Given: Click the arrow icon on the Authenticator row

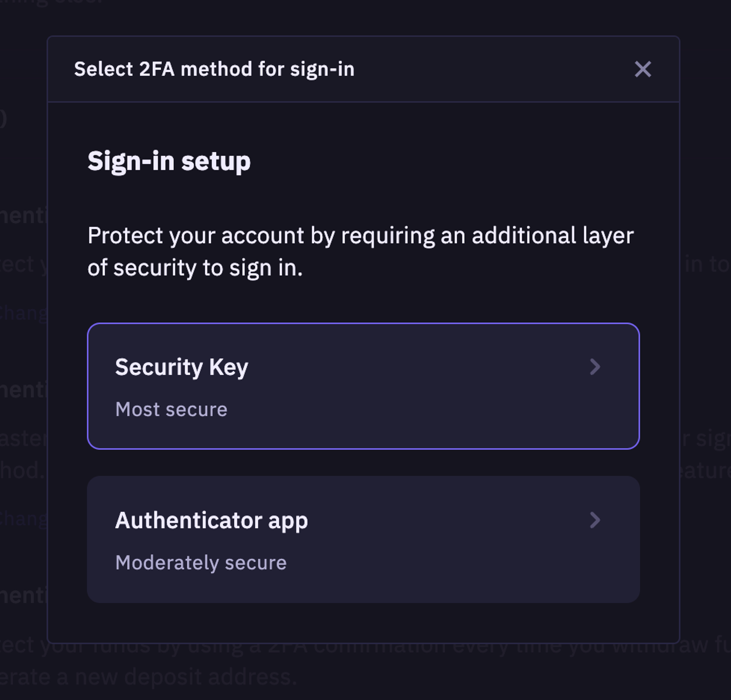Looking at the screenshot, I should [596, 520].
